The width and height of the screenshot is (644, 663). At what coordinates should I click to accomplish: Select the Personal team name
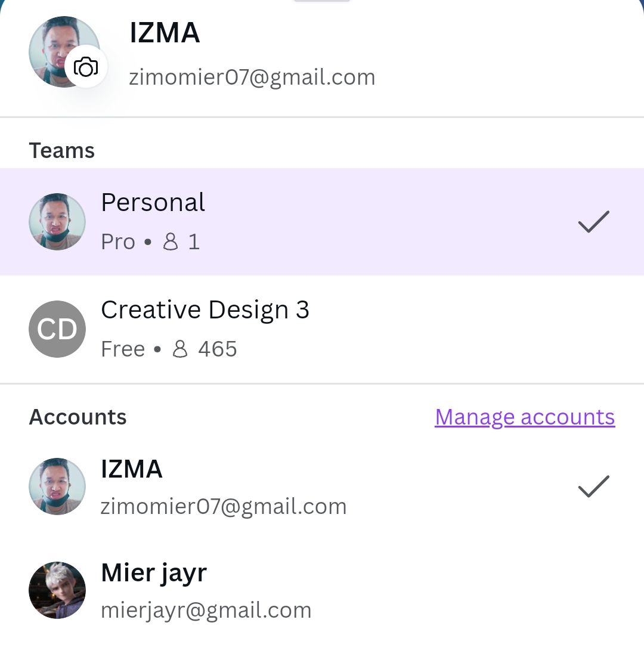153,203
